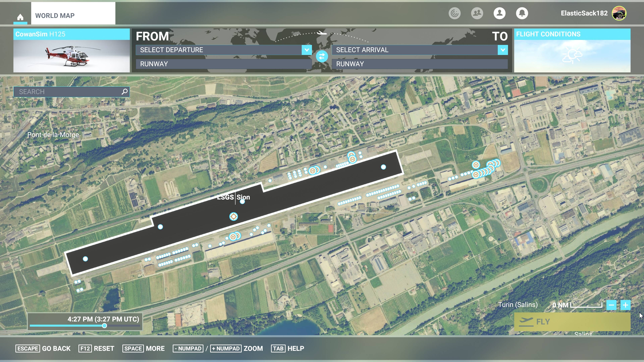
Task: Click the spiral activity icon
Action: tap(454, 13)
